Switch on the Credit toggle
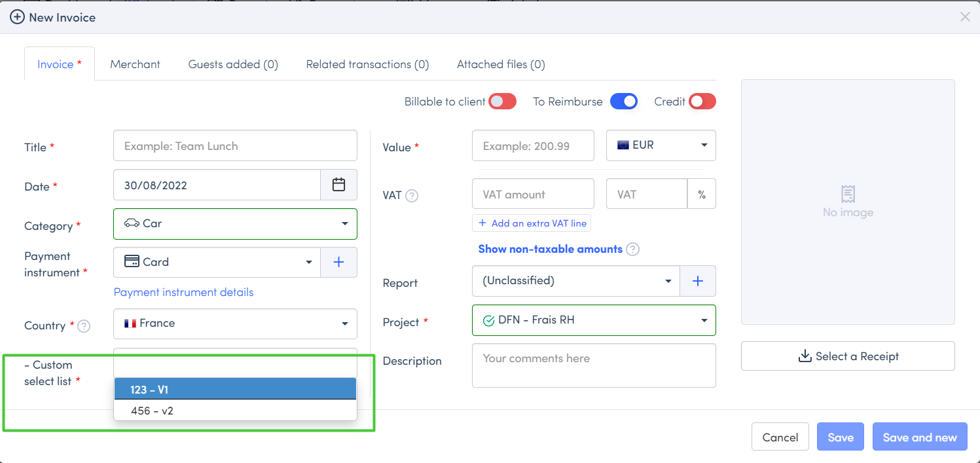 click(702, 102)
